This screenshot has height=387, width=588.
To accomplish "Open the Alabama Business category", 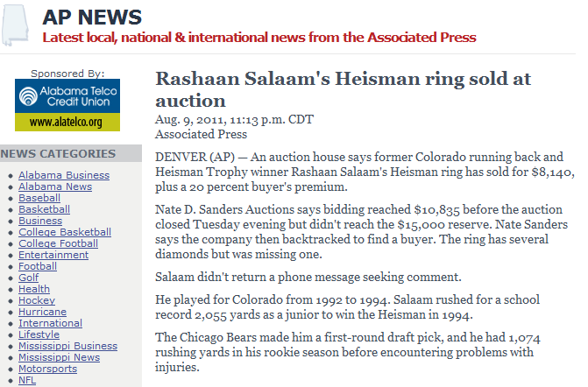I will pyautogui.click(x=64, y=175).
